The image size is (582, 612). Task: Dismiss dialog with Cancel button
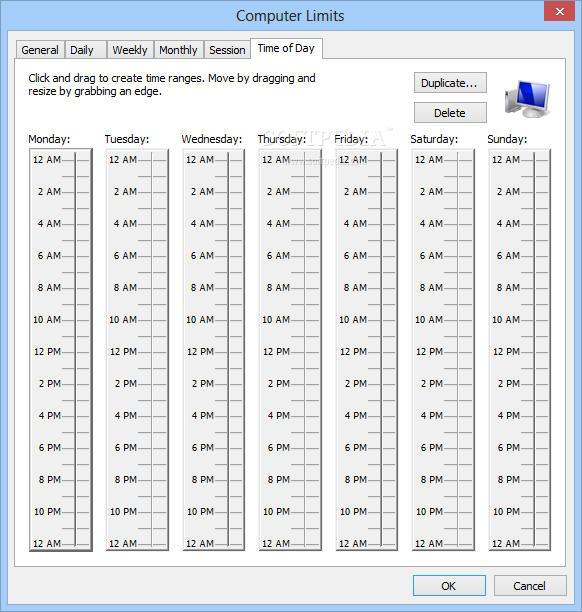pos(530,585)
